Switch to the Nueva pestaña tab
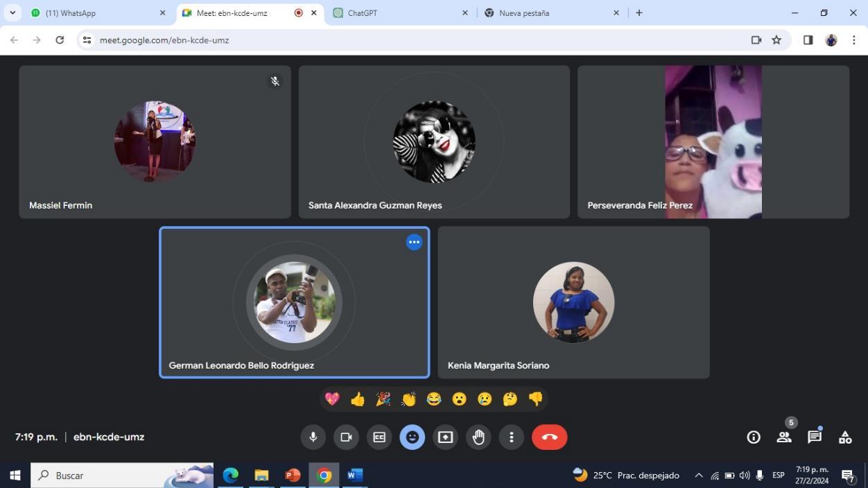Viewport: 868px width, 488px height. pyautogui.click(x=552, y=13)
